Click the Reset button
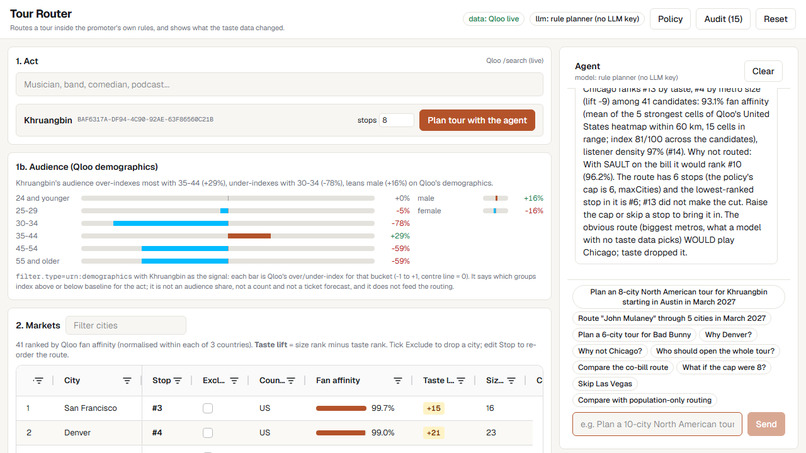The width and height of the screenshot is (806, 453). (x=775, y=19)
